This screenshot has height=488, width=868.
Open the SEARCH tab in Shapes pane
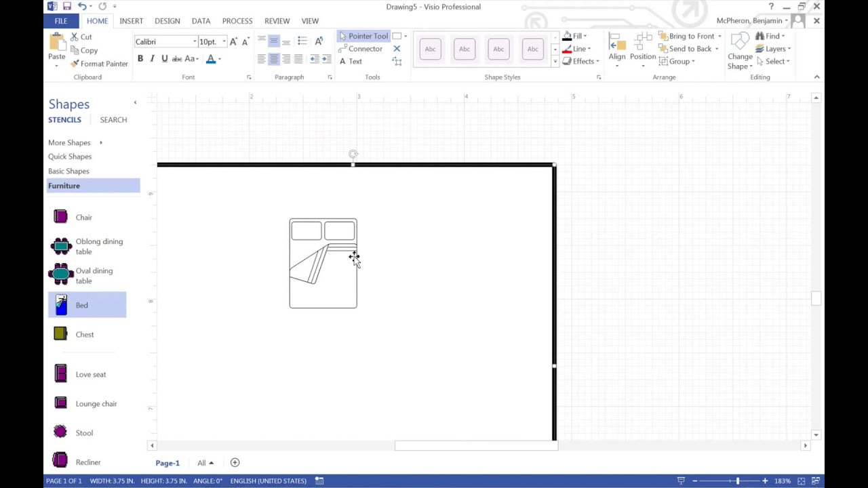coord(113,120)
